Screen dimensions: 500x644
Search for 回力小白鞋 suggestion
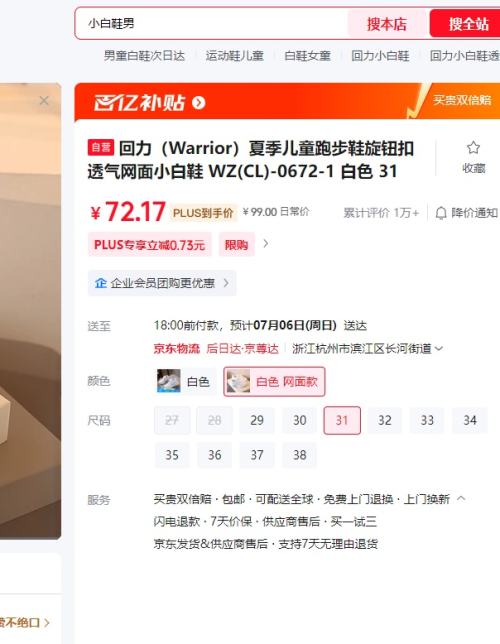coord(380,55)
